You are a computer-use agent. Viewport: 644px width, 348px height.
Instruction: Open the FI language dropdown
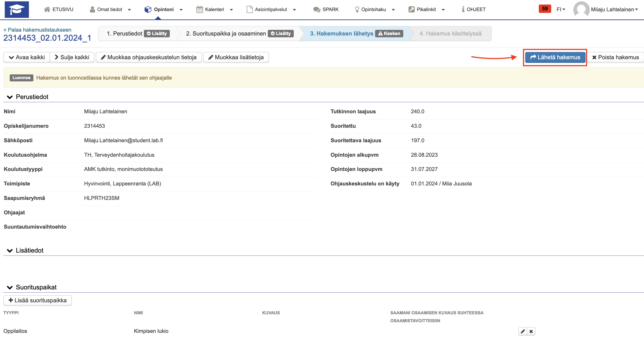coord(560,9)
